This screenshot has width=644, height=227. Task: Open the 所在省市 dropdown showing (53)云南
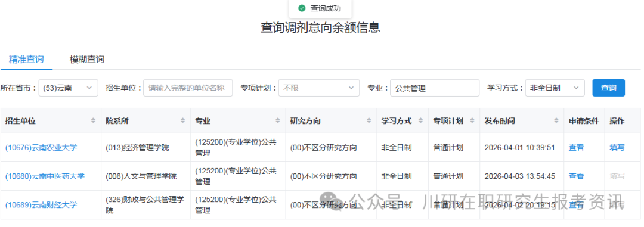pos(68,88)
